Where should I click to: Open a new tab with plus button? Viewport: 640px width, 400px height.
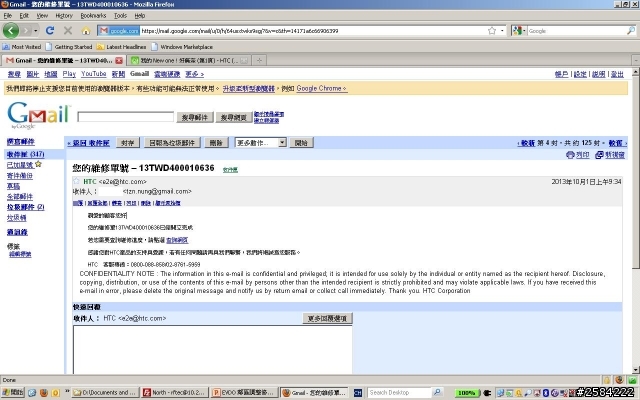259,60
